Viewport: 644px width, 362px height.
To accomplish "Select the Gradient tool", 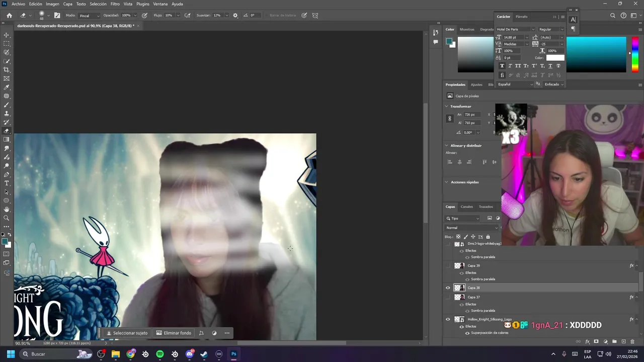I will coord(7,140).
